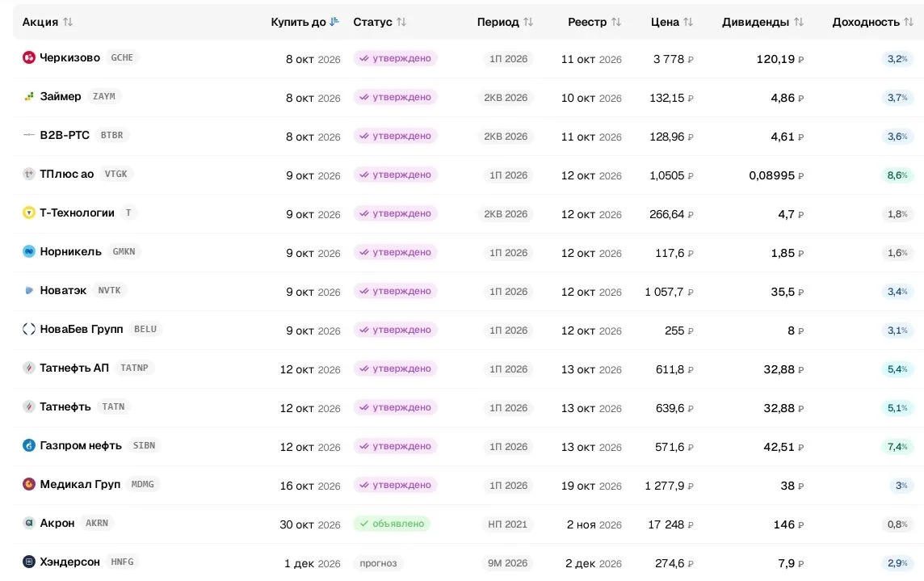Image resolution: width=924 pixels, height=581 pixels.
Task: Click the НП 2021 period badge
Action: pos(507,524)
